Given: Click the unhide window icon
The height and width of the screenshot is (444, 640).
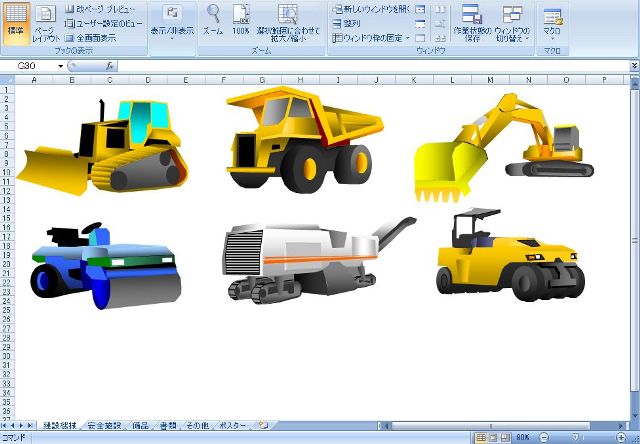Looking at the screenshot, I should pyautogui.click(x=420, y=38).
